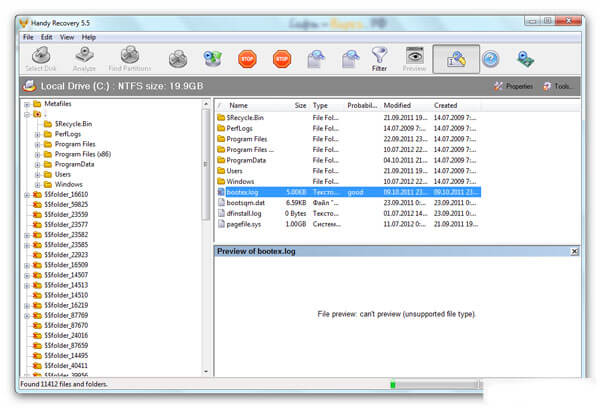The width and height of the screenshot is (600, 408).
Task: Click the folder tree vertical scrollbar thumb
Action: pos(205,164)
